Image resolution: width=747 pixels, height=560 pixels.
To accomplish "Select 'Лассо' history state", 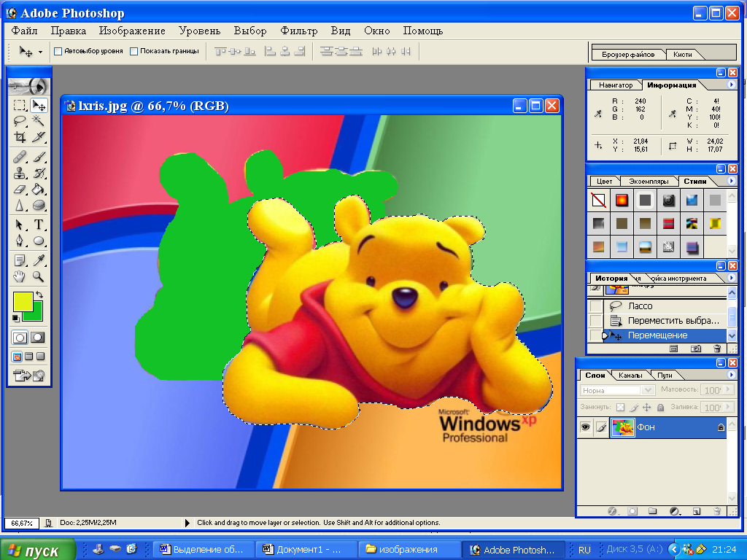I will tap(665, 306).
